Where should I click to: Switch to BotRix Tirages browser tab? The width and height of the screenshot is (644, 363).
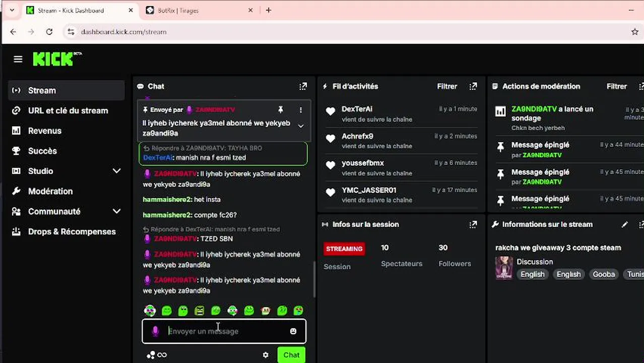pos(199,10)
